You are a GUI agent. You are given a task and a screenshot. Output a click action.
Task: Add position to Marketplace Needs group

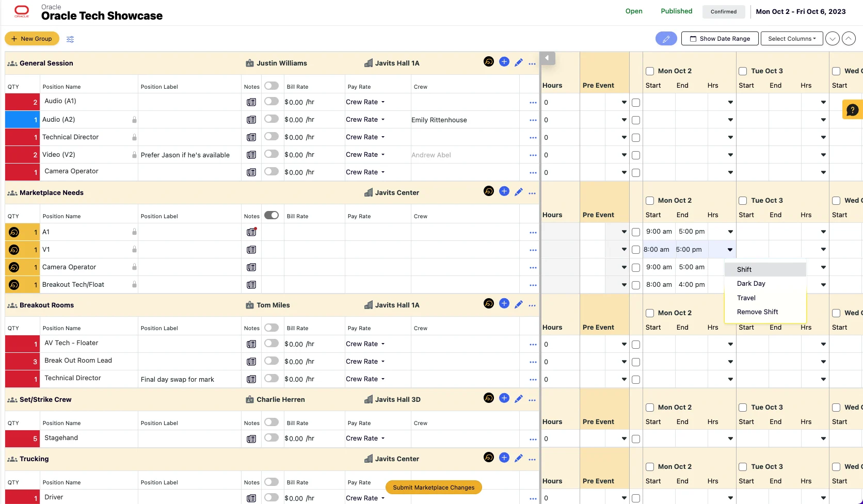click(504, 191)
